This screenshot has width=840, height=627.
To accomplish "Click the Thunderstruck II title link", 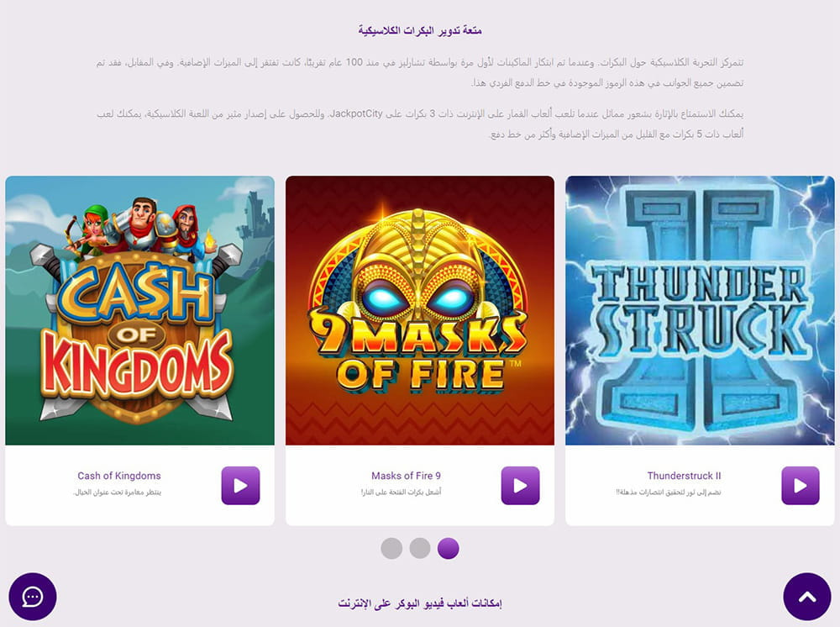I will (x=684, y=476).
